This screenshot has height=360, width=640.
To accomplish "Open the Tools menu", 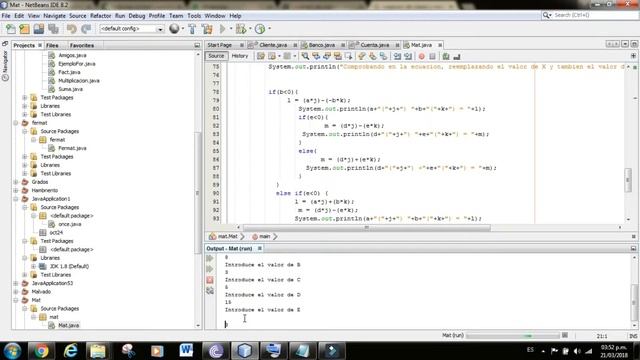I will pos(194,16).
